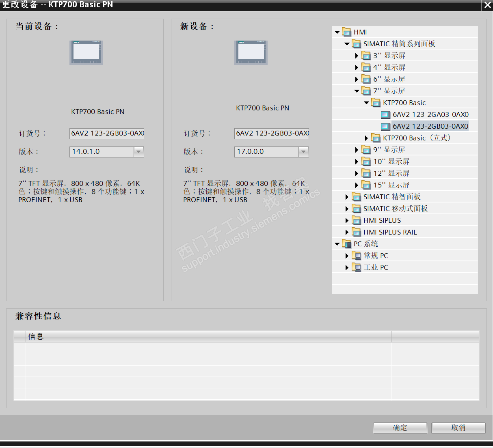
Task: Click the HMI SIPLUS folder icon
Action: click(356, 220)
